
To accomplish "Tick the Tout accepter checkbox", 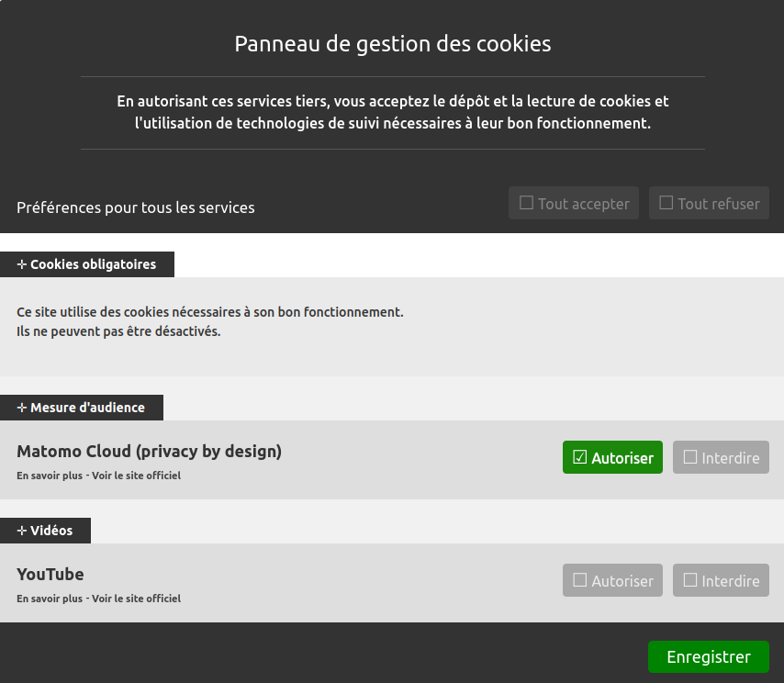I will (x=574, y=203).
